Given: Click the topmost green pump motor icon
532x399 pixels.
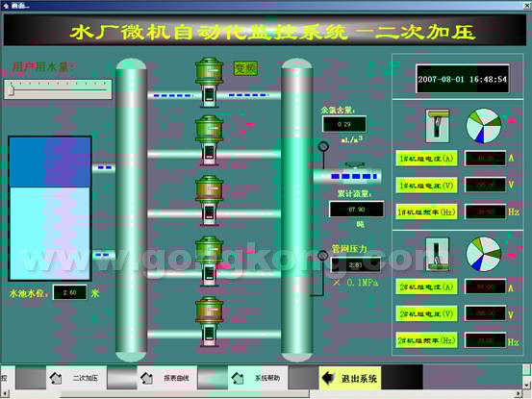Looking at the screenshot, I should tap(209, 71).
